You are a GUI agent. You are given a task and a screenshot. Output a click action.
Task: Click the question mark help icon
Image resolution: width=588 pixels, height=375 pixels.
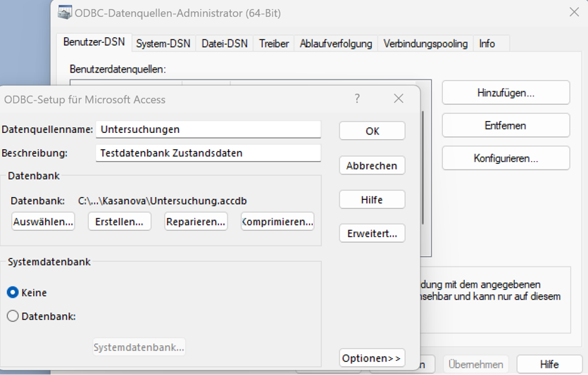pos(357,99)
